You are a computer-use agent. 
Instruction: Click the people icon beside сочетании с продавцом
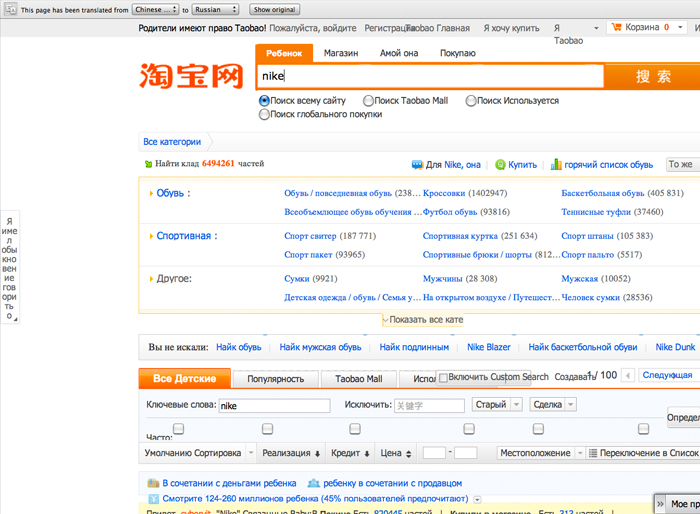[314, 483]
